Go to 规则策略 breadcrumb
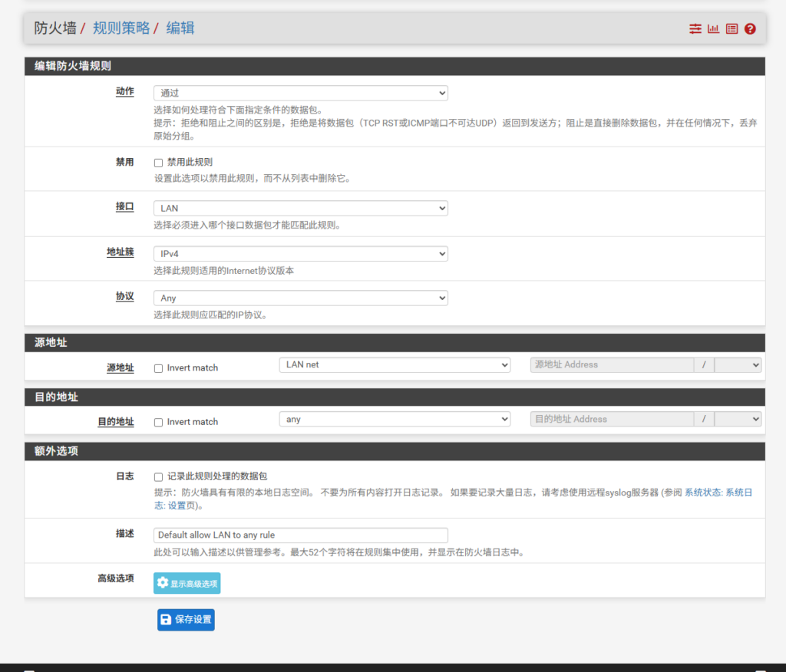This screenshot has height=672, width=786. click(121, 28)
